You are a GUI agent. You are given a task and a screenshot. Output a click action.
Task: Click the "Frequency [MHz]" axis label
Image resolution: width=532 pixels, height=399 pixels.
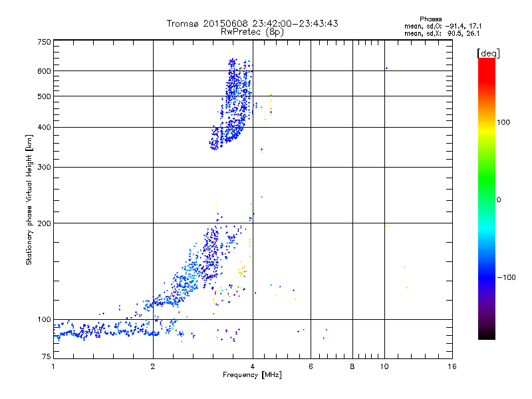[252, 375]
